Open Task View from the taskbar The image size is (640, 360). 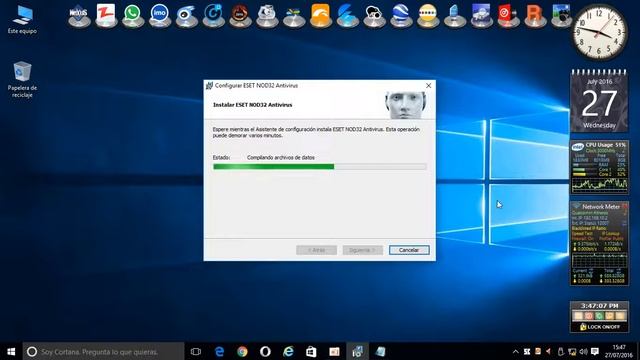tap(196, 351)
